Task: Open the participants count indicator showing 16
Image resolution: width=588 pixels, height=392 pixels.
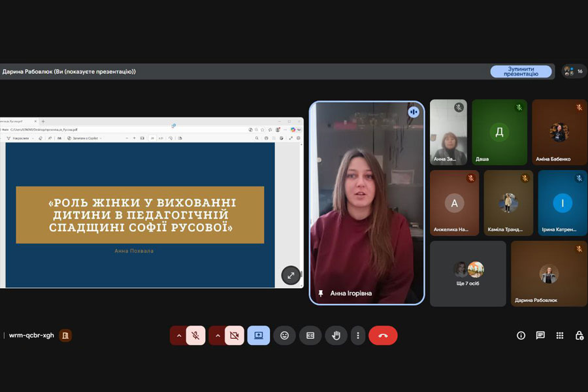Action: point(574,71)
